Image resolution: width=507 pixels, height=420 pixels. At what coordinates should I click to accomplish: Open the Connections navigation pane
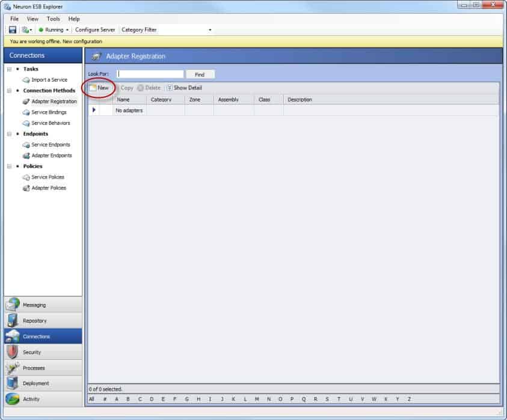click(43, 336)
